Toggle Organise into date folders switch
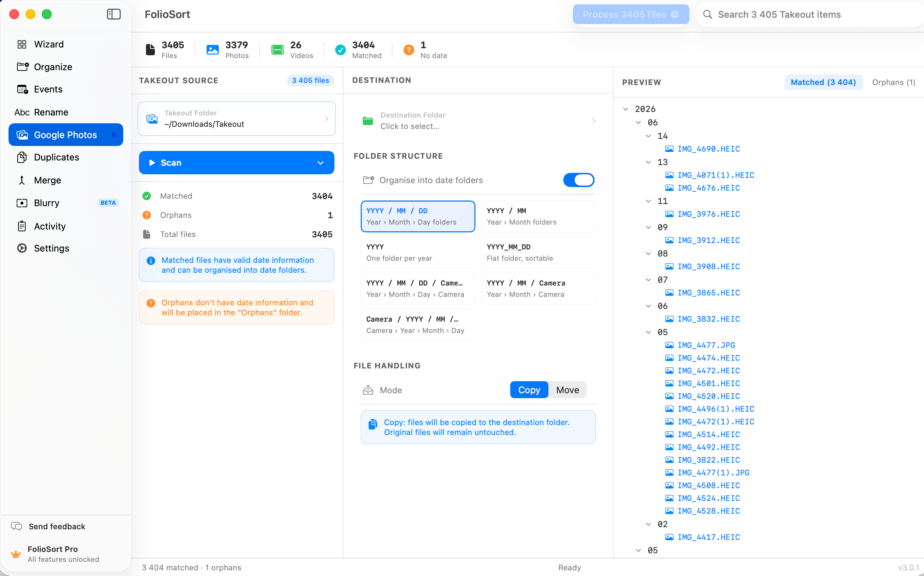This screenshot has width=924, height=576. click(x=579, y=180)
